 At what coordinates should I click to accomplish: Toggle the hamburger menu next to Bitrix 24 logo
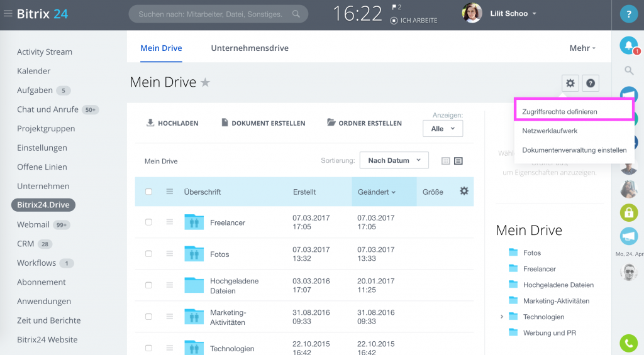[8, 14]
